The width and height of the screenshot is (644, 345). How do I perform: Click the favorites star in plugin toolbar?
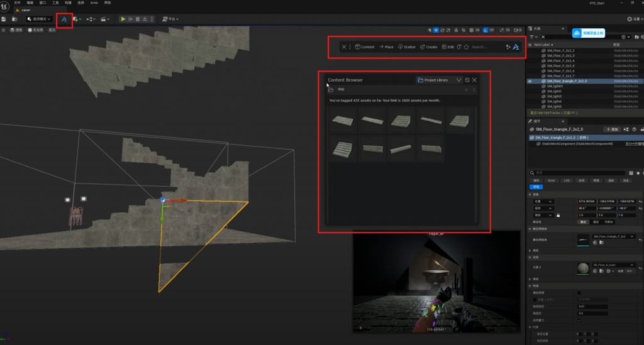point(466,47)
